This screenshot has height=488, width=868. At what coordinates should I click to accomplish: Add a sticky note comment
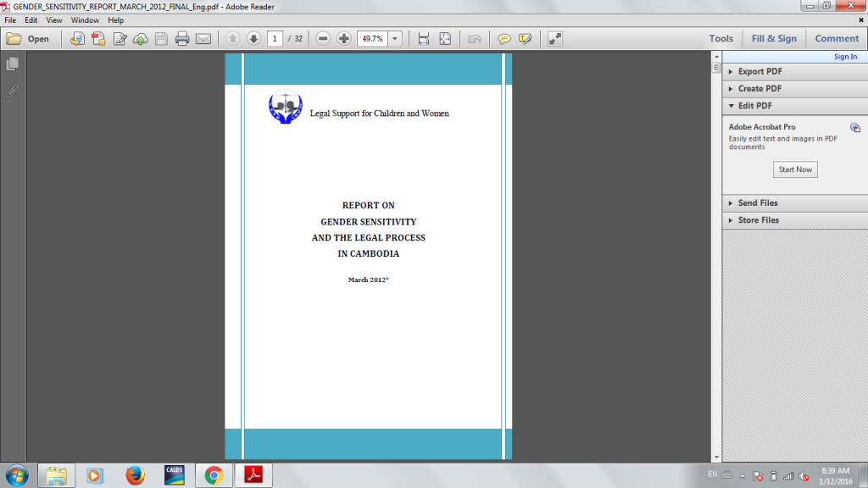504,39
